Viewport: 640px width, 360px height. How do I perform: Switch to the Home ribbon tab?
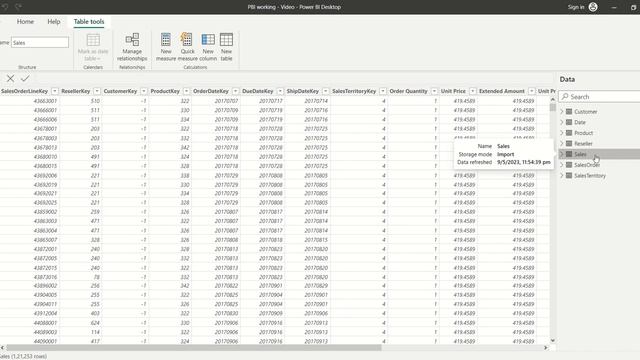click(25, 22)
